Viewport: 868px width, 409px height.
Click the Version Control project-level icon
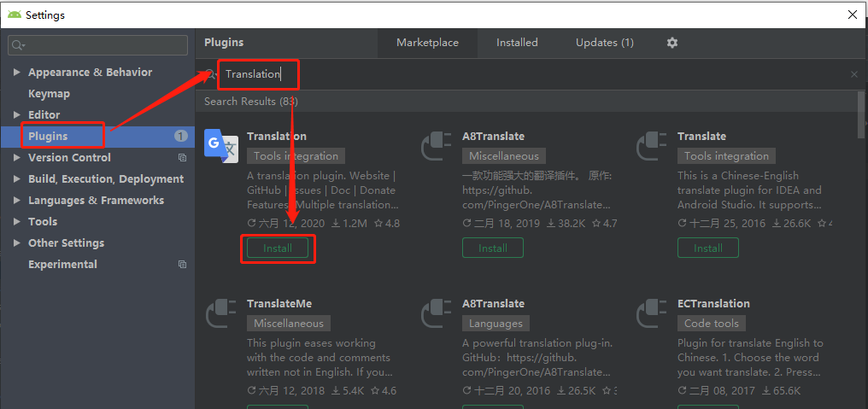pyautogui.click(x=182, y=158)
